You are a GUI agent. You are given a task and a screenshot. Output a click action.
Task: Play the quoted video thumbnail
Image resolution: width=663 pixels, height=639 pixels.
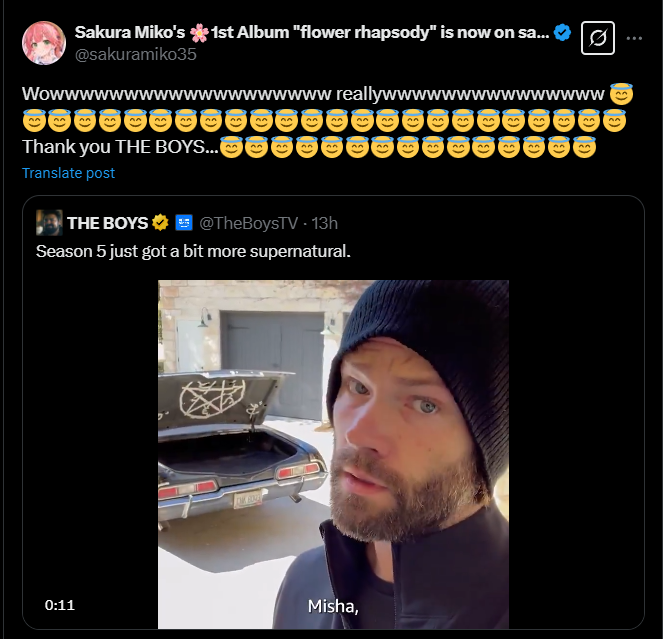tap(333, 450)
